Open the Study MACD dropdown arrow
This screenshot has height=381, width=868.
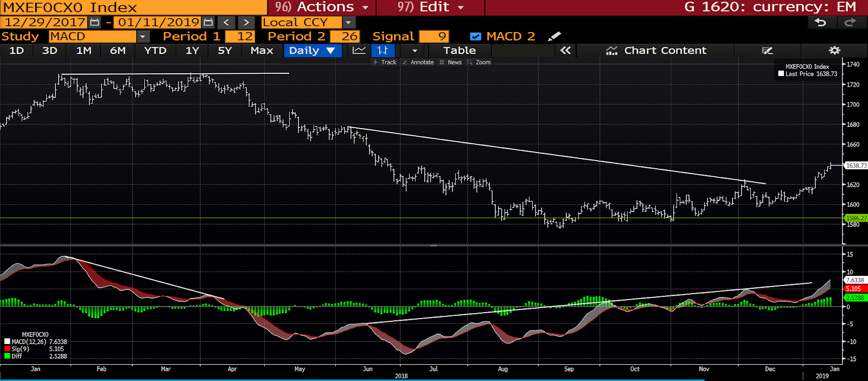coord(143,36)
